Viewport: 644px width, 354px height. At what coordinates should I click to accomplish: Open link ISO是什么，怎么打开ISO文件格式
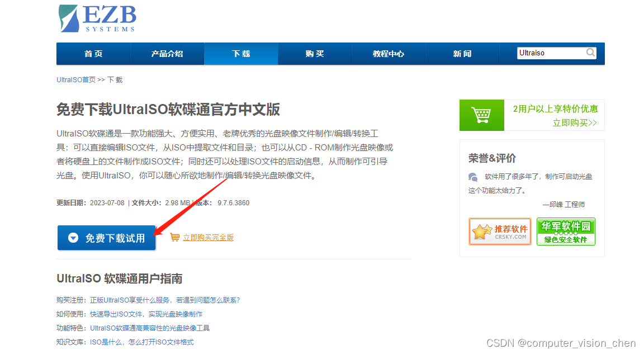click(x=141, y=342)
